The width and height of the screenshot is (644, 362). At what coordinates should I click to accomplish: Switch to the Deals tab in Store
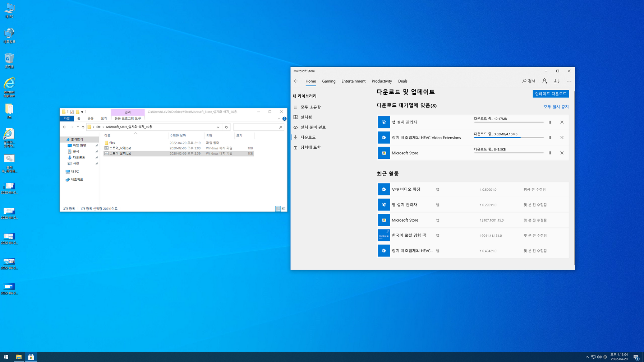pyautogui.click(x=403, y=81)
